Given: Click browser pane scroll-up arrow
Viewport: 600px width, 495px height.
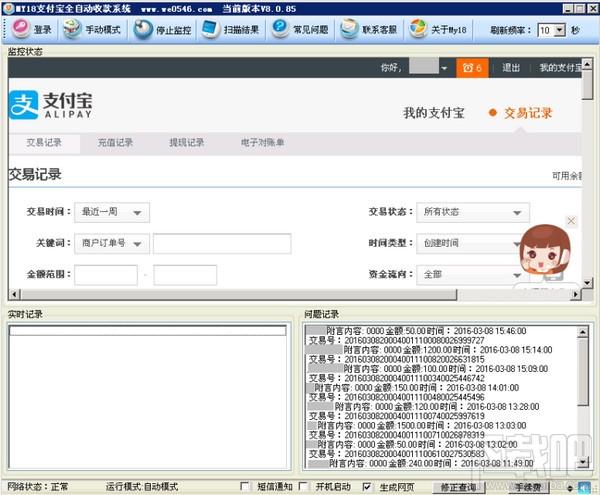Looking at the screenshot, I should click(x=587, y=64).
